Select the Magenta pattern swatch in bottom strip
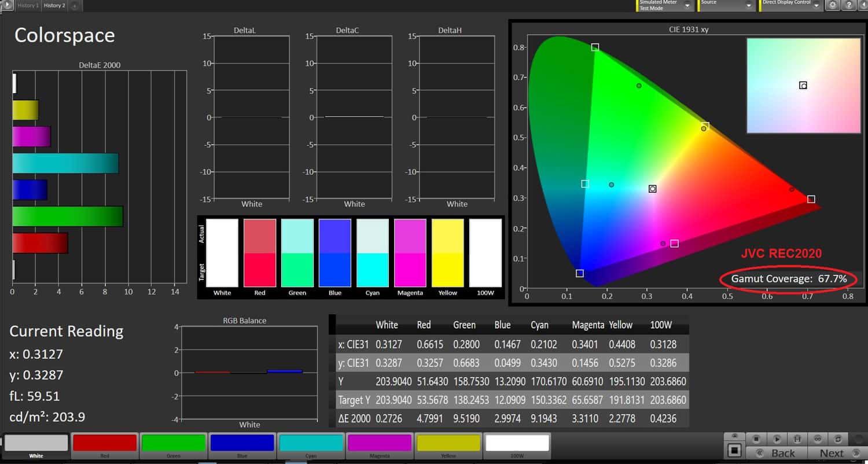Viewport: 868px width, 464px height. [380, 445]
